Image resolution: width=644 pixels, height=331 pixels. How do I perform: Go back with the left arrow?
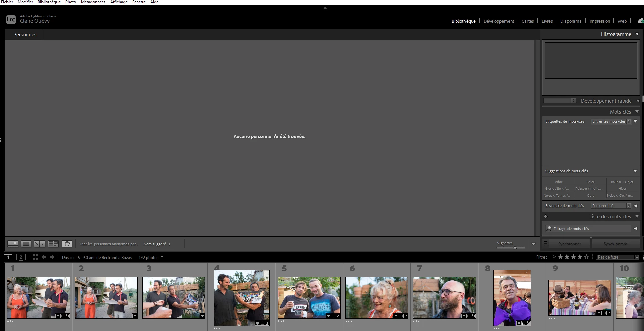coord(44,257)
